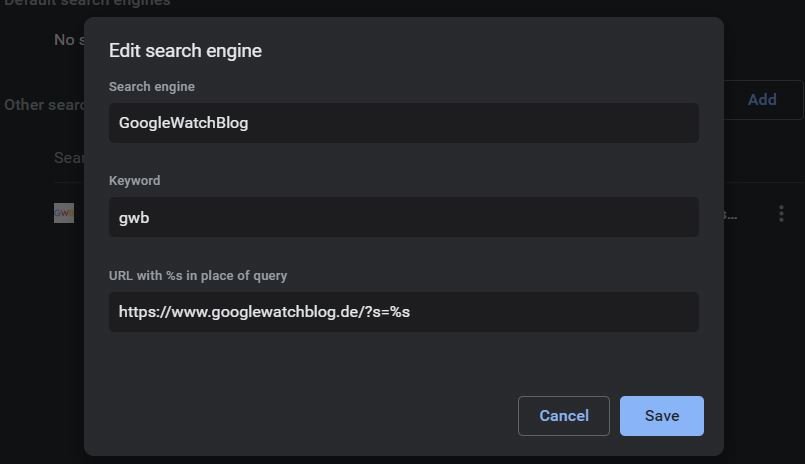This screenshot has height=464, width=805.
Task: Click the 'Keyword' field label
Action: [134, 181]
